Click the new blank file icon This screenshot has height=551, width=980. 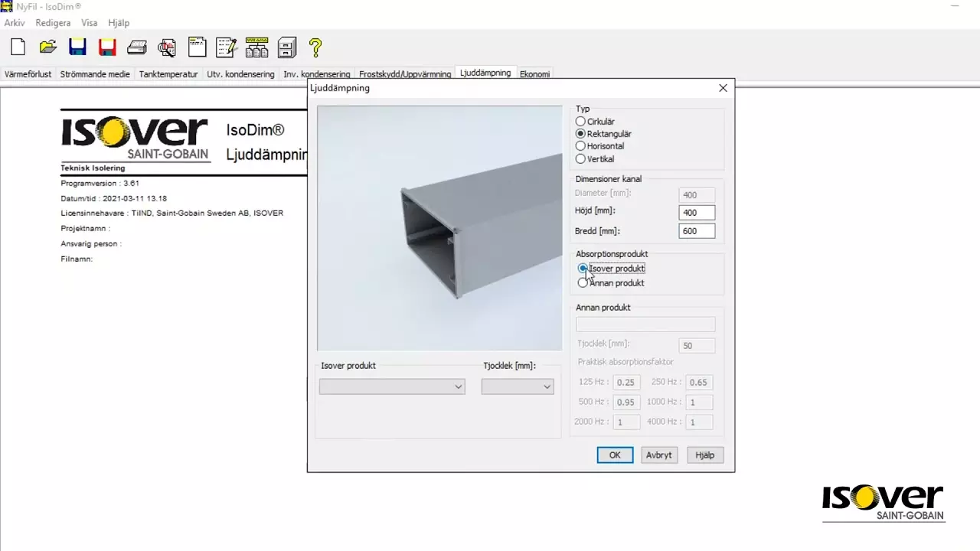(18, 47)
